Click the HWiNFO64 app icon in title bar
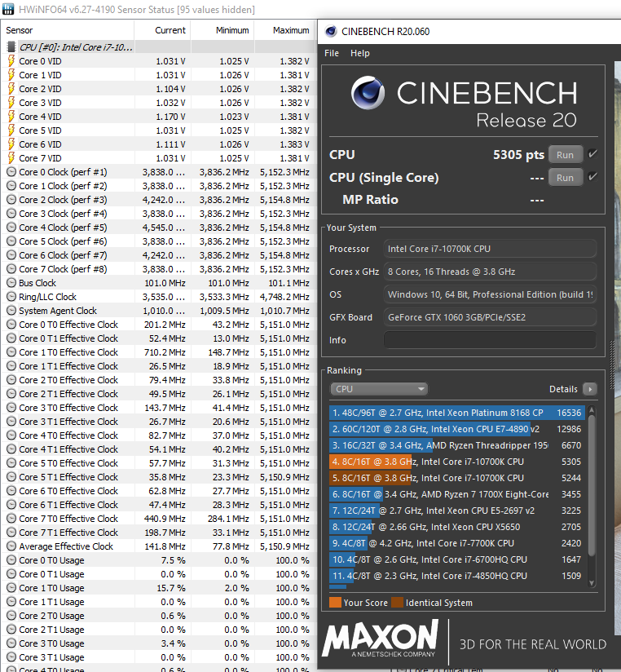This screenshot has width=621, height=672. pyautogui.click(x=7, y=9)
